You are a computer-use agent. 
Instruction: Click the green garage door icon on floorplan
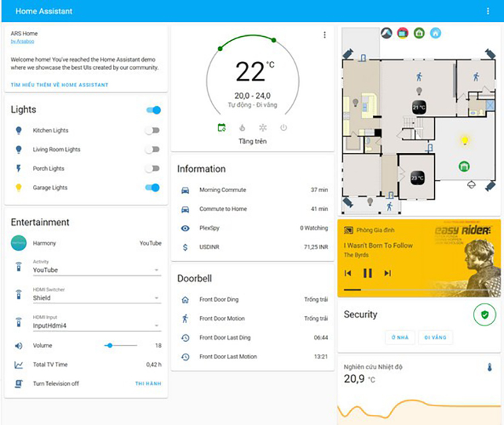464,167
